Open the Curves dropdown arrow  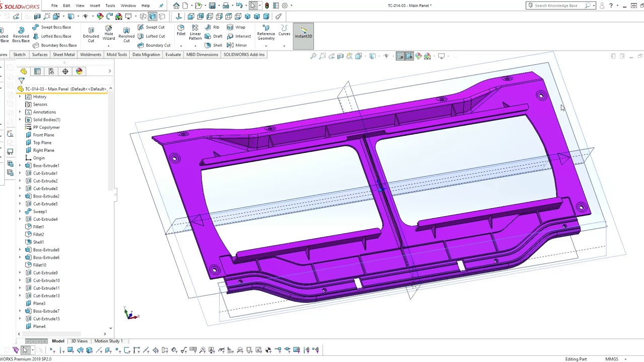pos(284,46)
